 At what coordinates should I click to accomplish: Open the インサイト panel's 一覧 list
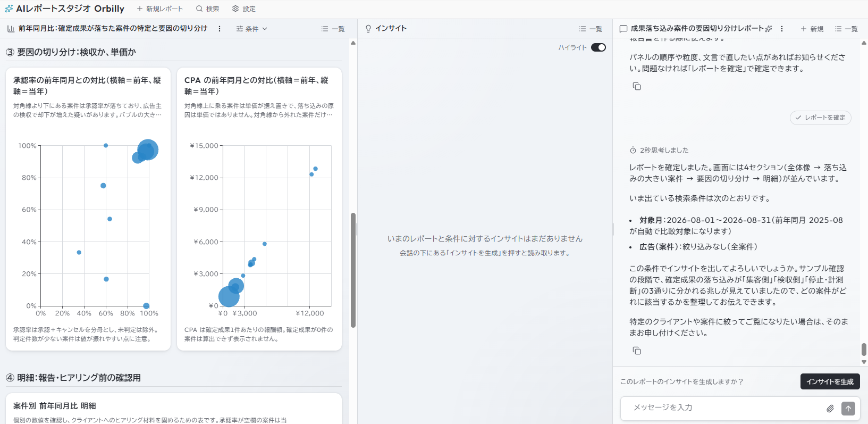[x=591, y=29]
